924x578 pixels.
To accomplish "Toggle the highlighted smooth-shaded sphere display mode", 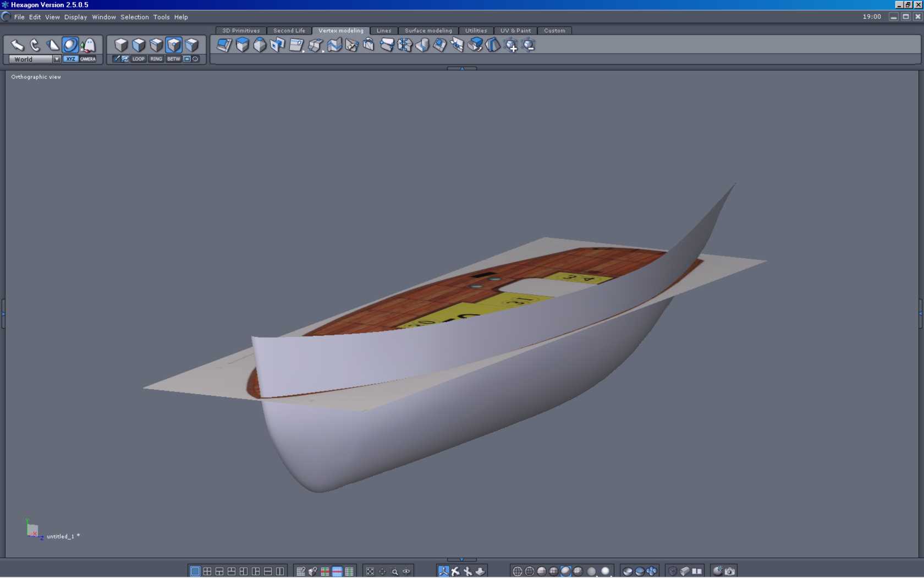I will 565,571.
